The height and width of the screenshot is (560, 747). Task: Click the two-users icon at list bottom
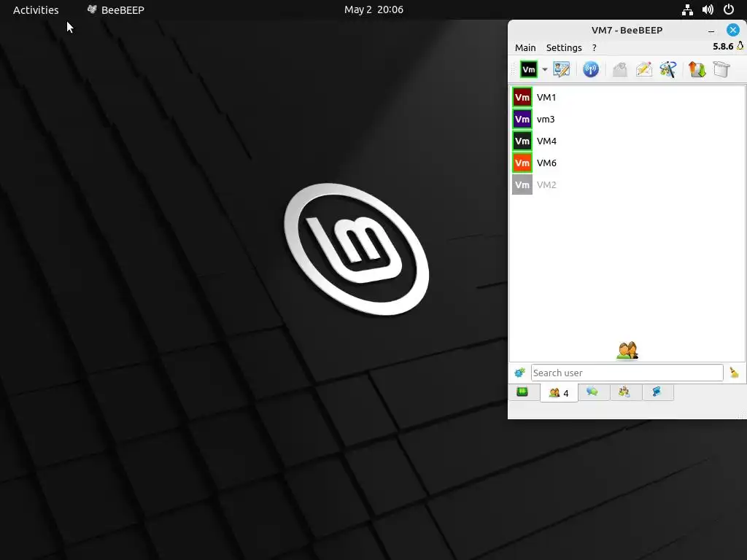627,351
